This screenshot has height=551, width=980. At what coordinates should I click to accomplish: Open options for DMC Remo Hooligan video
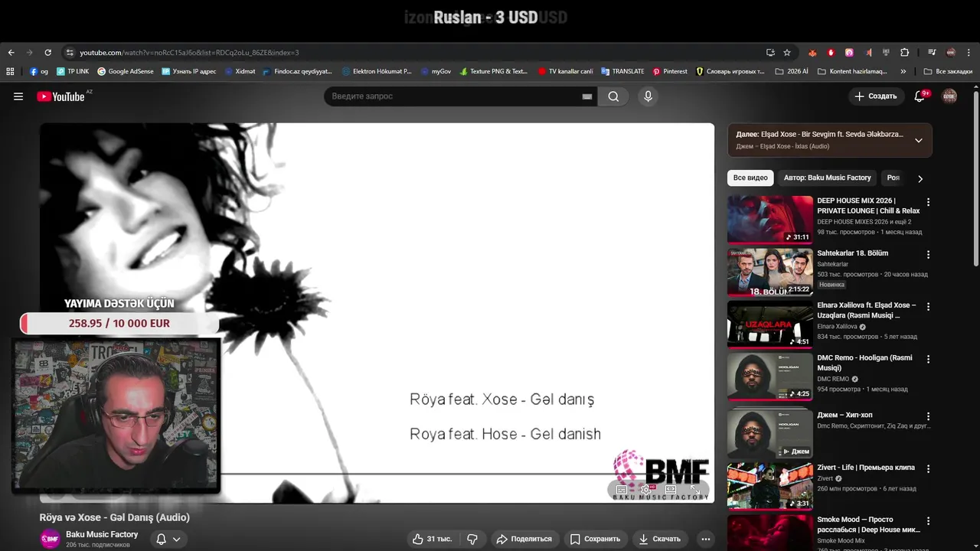(x=928, y=359)
